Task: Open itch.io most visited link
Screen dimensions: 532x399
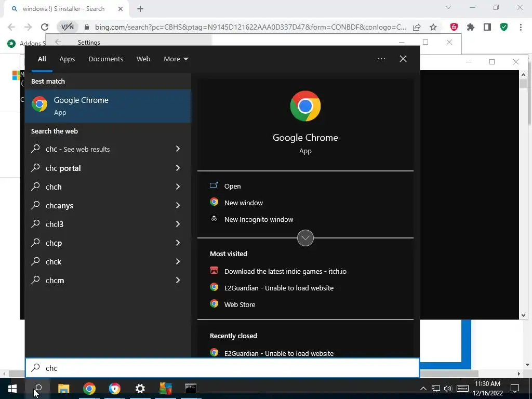Action: [285, 271]
